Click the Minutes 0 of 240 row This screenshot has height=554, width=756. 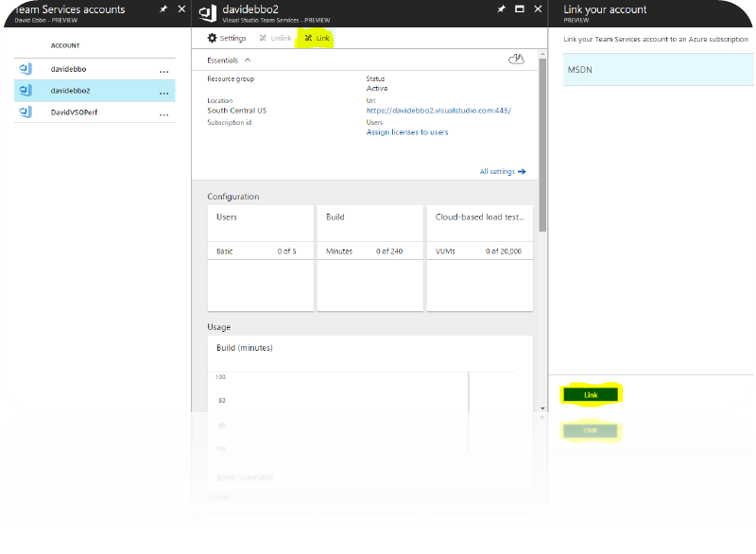(370, 251)
